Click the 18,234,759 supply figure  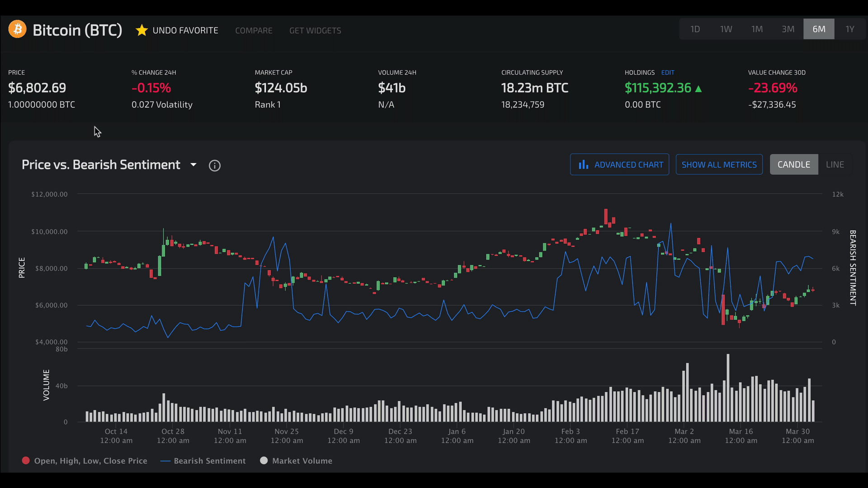pyautogui.click(x=523, y=104)
